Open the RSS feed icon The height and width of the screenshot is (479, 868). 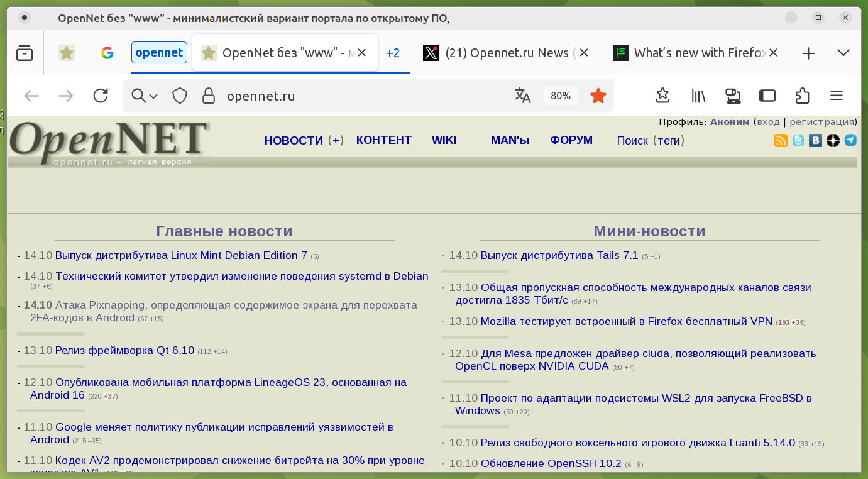tap(781, 140)
